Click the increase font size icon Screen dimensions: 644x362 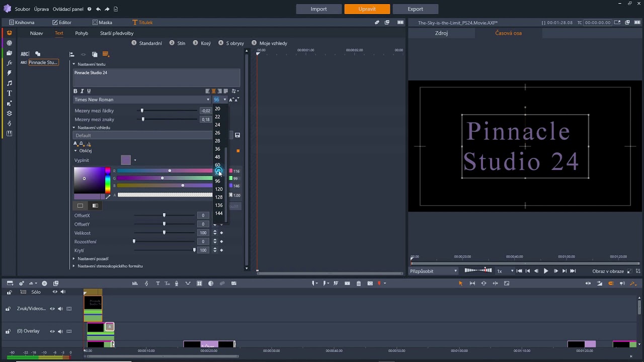pos(231,100)
